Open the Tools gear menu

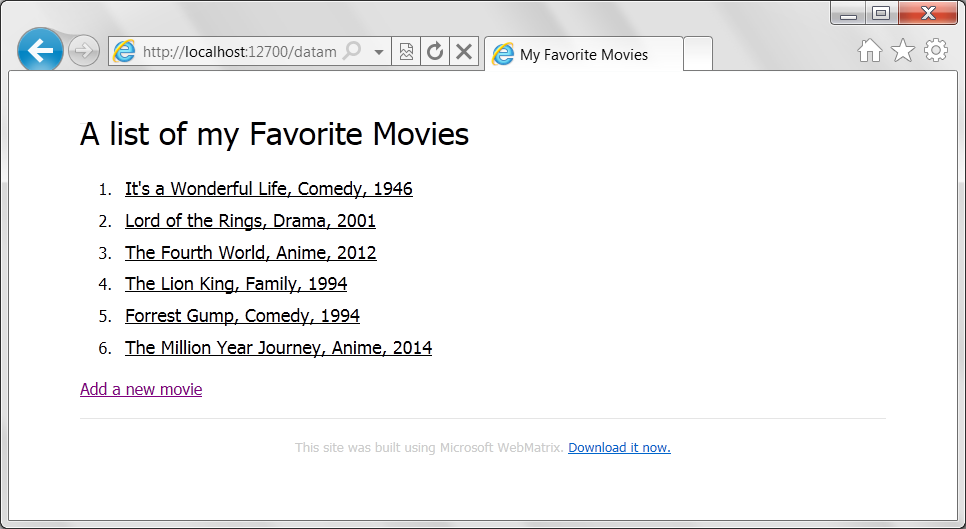(936, 50)
